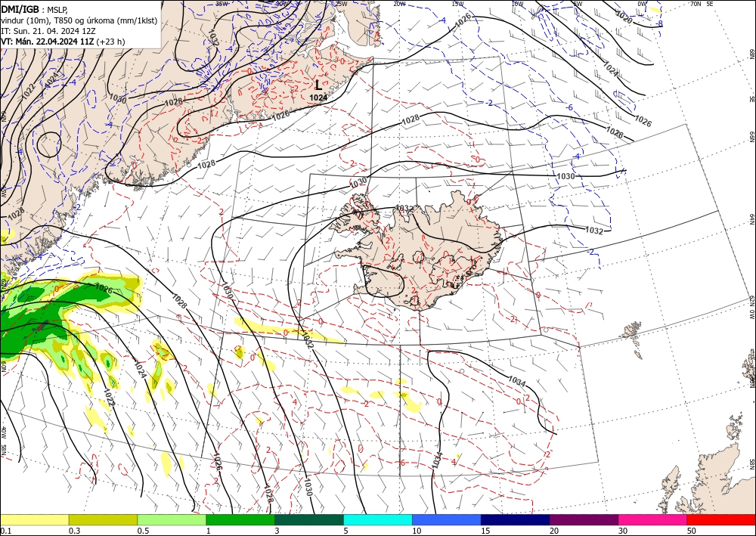
Task: Click the '64N' latitude label on right edge
Action: (x=751, y=219)
